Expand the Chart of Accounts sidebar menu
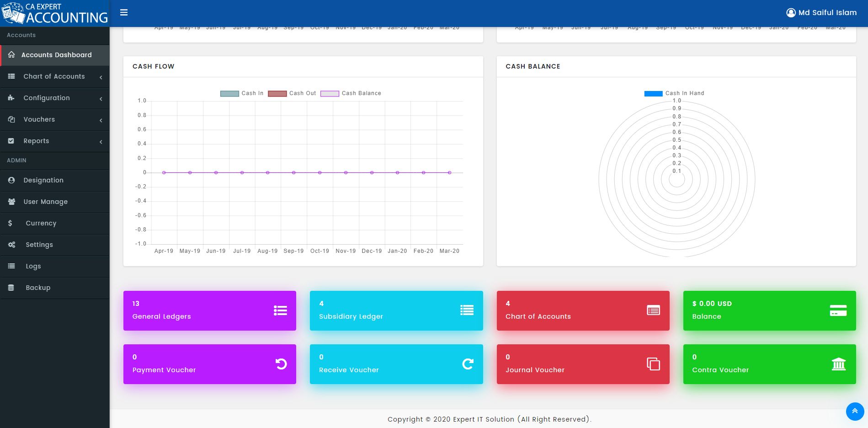The height and width of the screenshot is (428, 868). pyautogui.click(x=55, y=76)
